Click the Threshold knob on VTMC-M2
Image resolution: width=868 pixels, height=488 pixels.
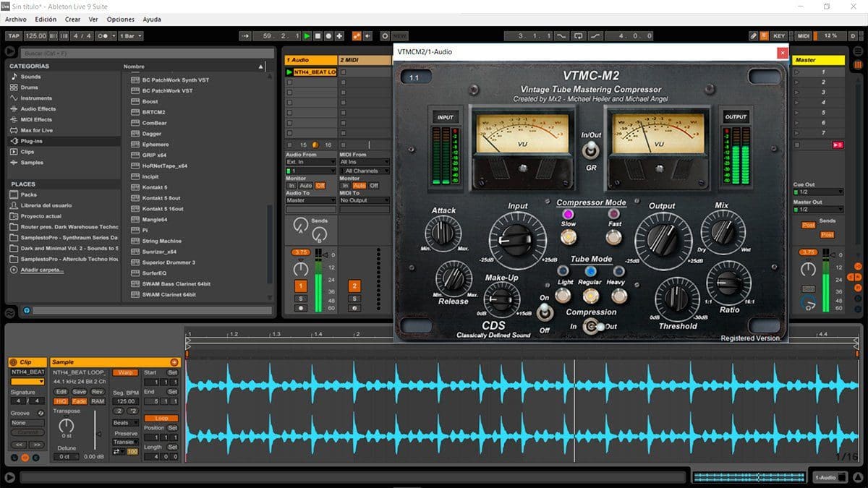[676, 299]
